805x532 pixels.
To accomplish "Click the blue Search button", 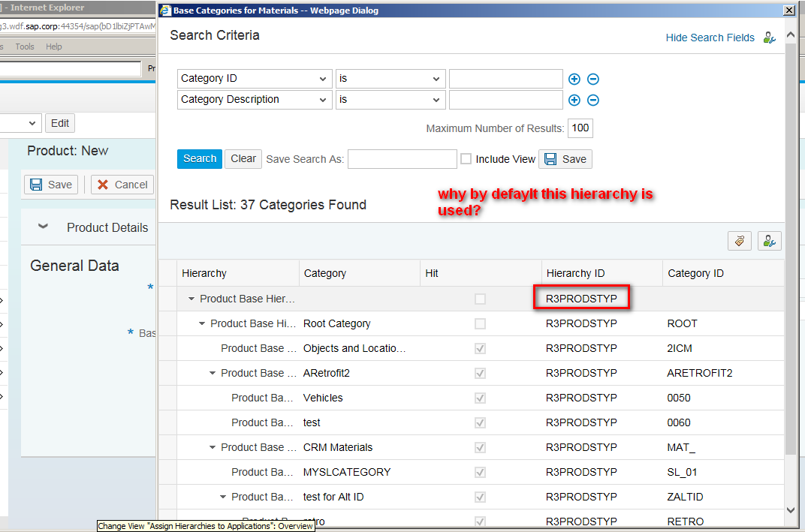I will (x=200, y=159).
